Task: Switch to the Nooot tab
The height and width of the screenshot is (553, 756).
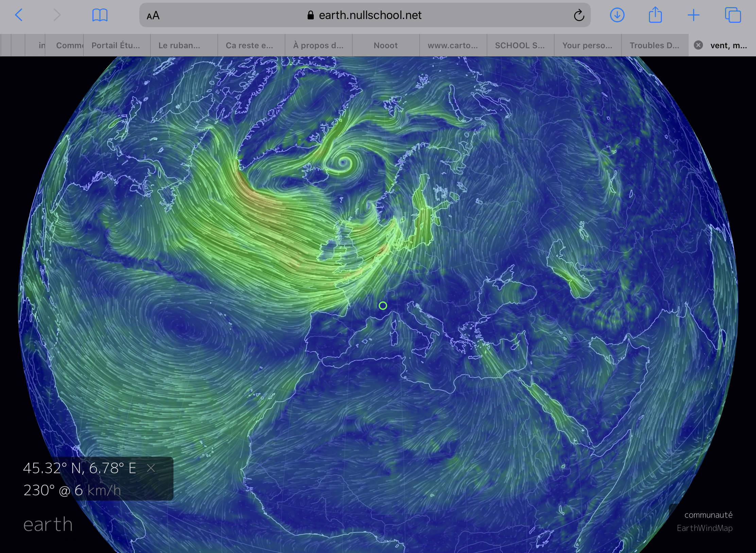Action: click(385, 46)
